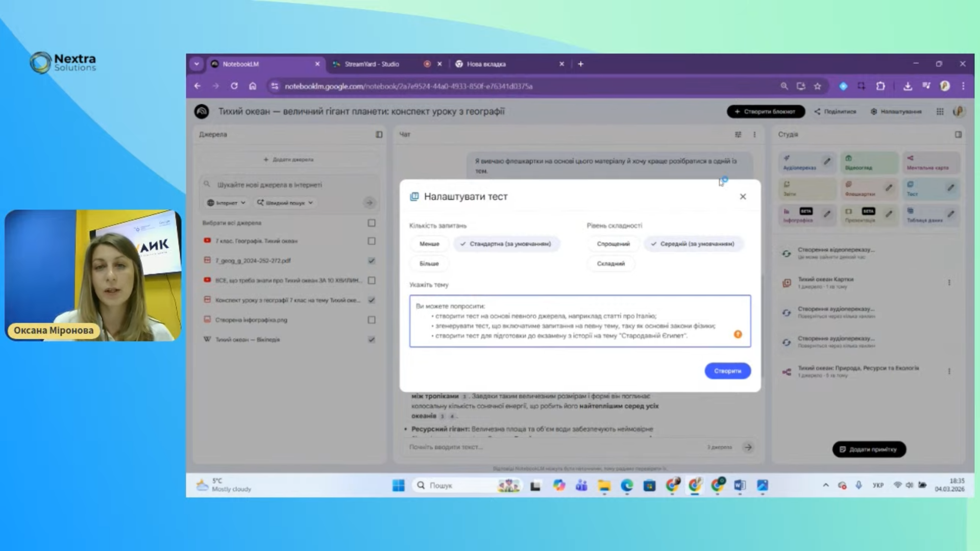Select Більше question count option
This screenshot has height=551, width=980.
tap(429, 263)
